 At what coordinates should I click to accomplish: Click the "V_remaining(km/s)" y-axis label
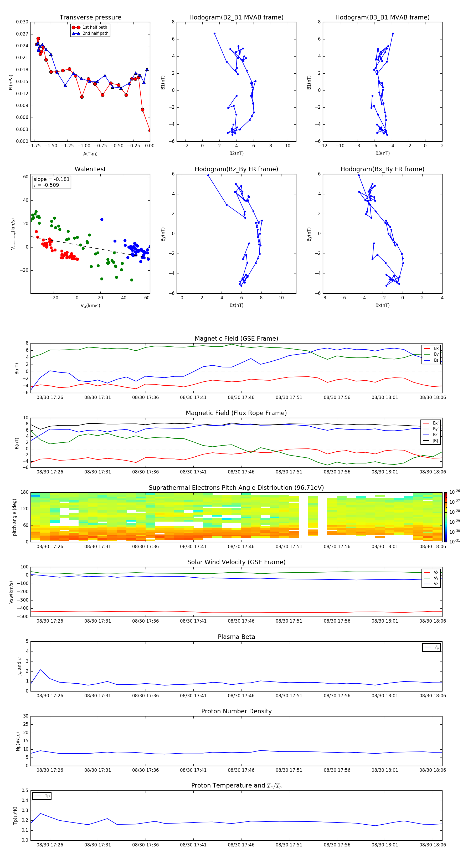[13, 234]
